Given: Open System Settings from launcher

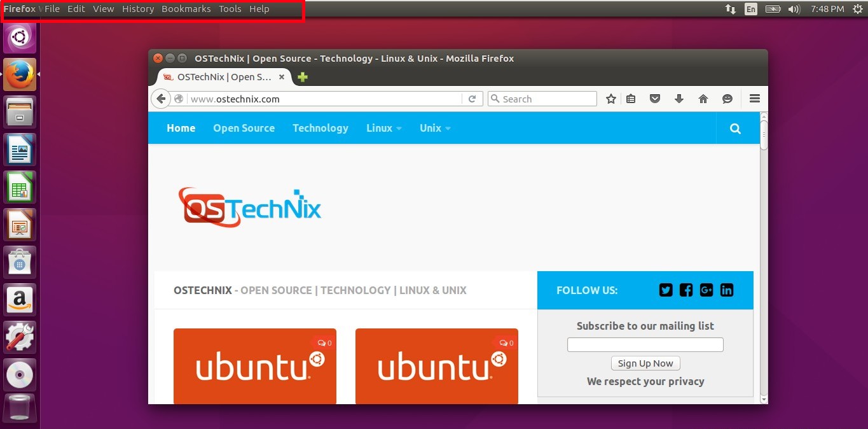Looking at the screenshot, I should click(x=20, y=337).
